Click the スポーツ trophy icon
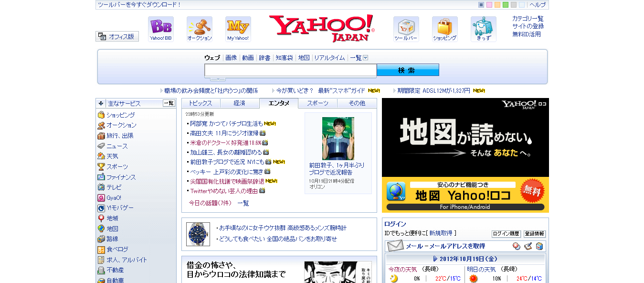Screen dimensions: 644x283 (101, 167)
